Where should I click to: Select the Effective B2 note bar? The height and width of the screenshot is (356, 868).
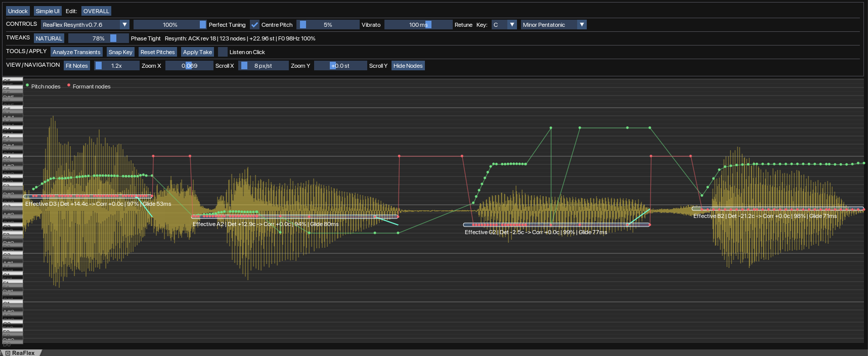point(778,208)
